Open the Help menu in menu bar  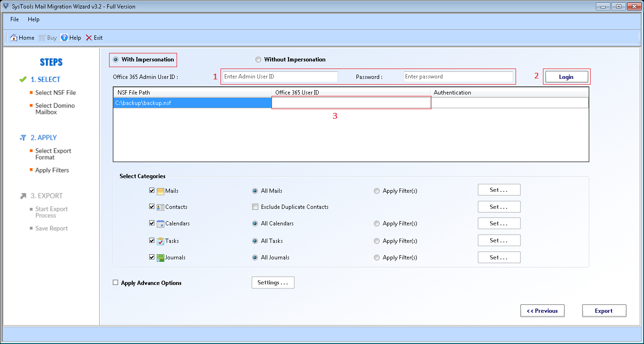tap(34, 19)
